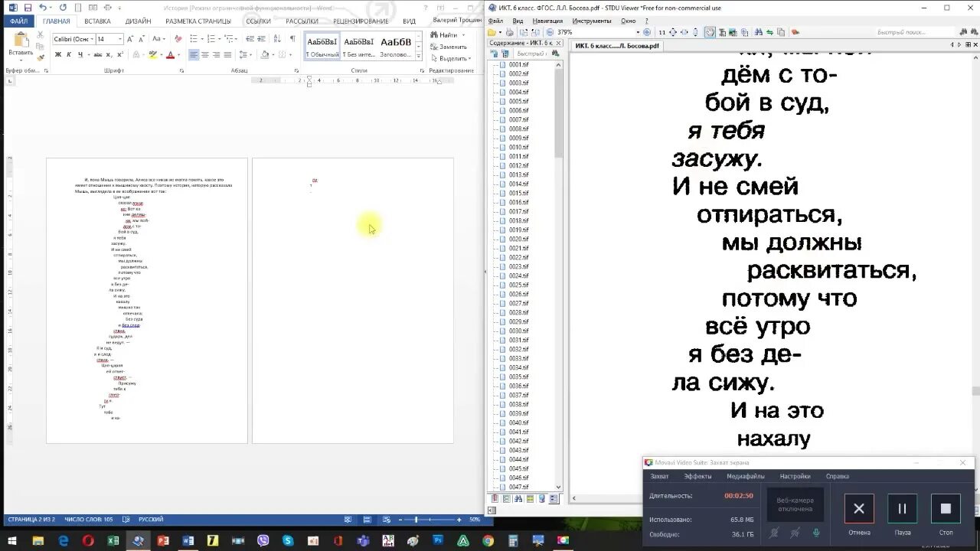Open the ФАЙЛ tab in Word

click(18, 21)
